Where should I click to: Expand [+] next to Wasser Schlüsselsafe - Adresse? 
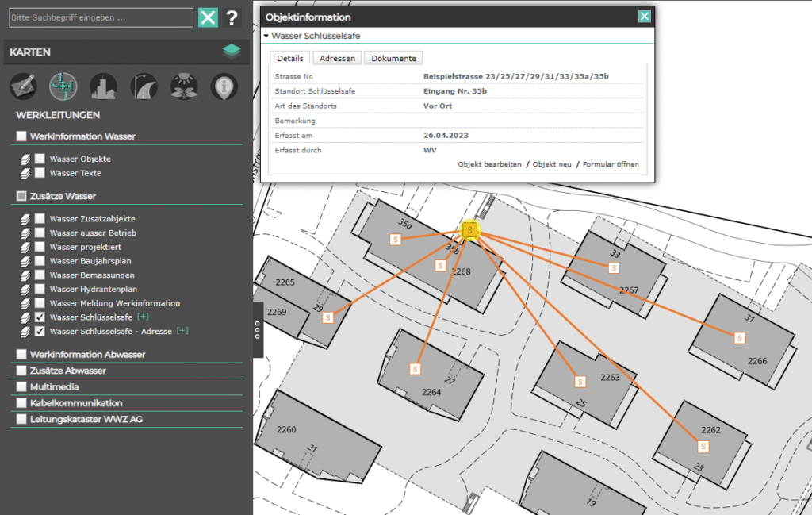coord(182,331)
